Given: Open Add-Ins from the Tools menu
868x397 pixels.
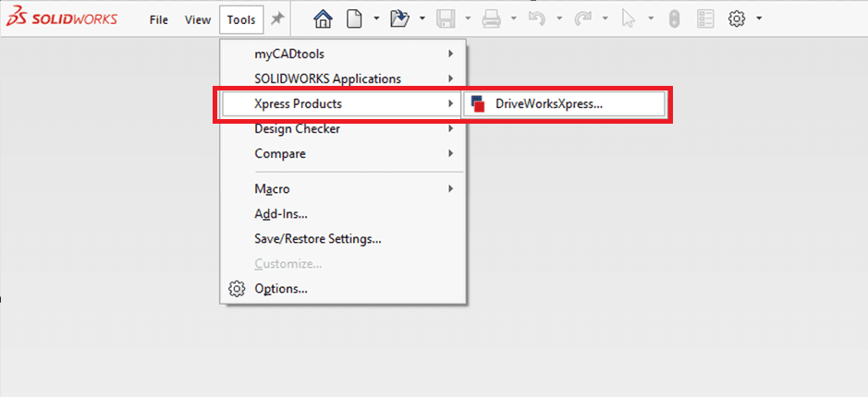Looking at the screenshot, I should (281, 214).
